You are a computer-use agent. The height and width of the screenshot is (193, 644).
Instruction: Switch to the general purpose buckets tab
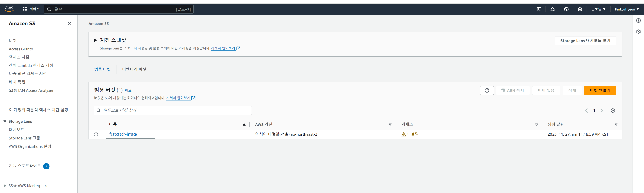(x=102, y=69)
